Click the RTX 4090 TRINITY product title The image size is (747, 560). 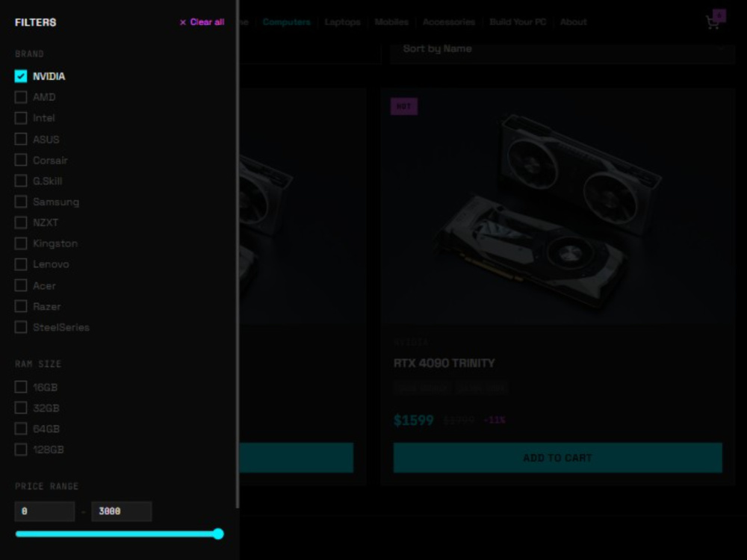coord(444,364)
